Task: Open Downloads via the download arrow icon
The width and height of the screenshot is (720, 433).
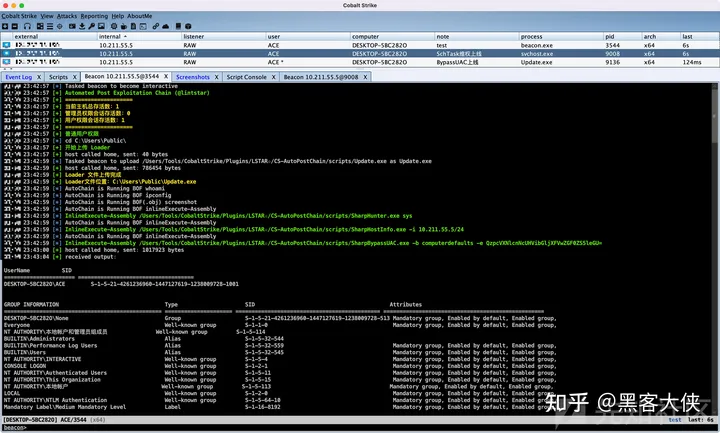Action: pyautogui.click(x=82, y=26)
